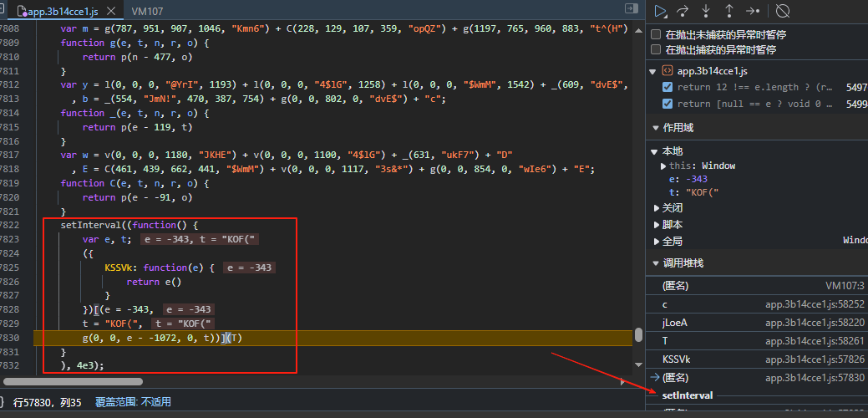The height and width of the screenshot is (418, 868).
Task: Collapse the 本地 local scope
Action: point(654,151)
